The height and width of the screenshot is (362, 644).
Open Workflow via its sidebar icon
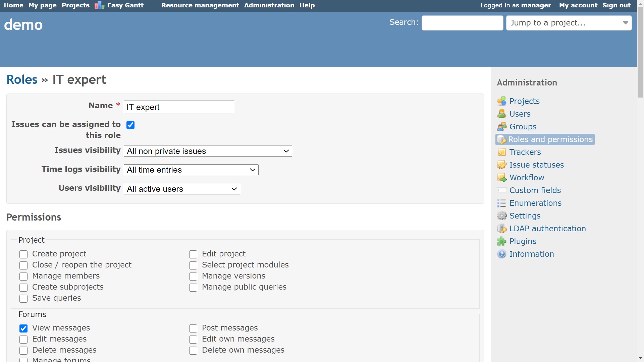click(x=502, y=177)
